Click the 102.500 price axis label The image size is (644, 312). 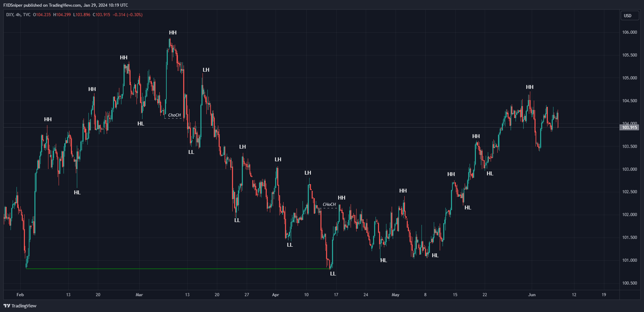pos(630,192)
